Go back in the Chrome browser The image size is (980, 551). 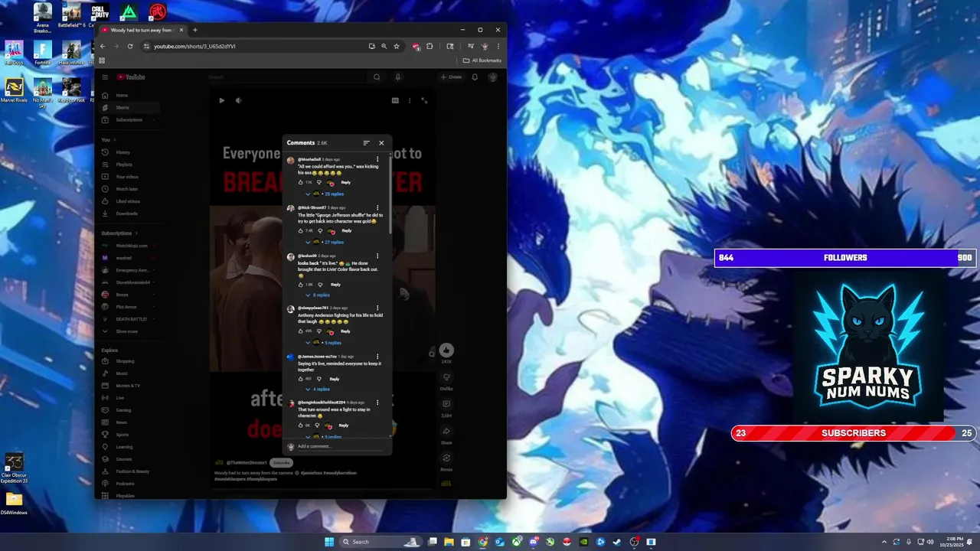point(103,47)
